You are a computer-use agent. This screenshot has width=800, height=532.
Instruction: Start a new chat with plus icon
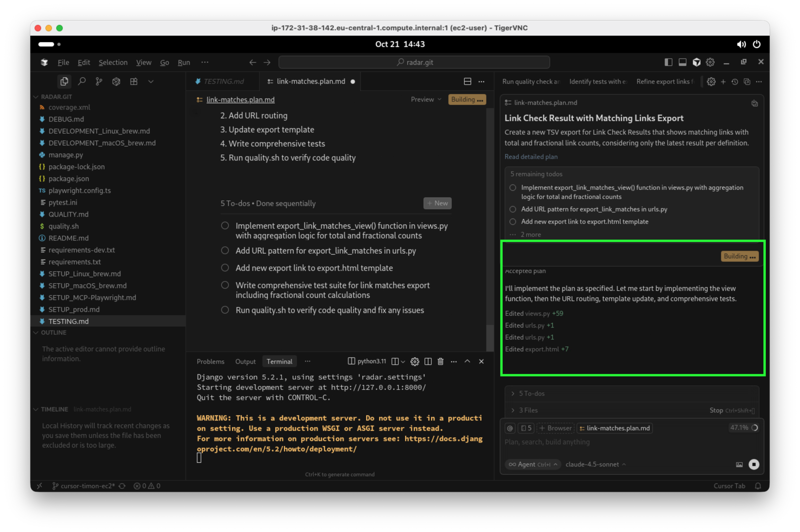coord(723,82)
